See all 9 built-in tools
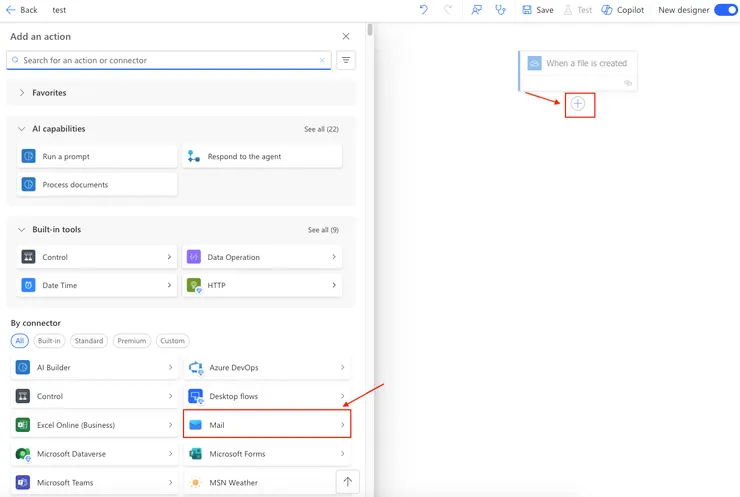Image resolution: width=740 pixels, height=497 pixels. (x=323, y=230)
